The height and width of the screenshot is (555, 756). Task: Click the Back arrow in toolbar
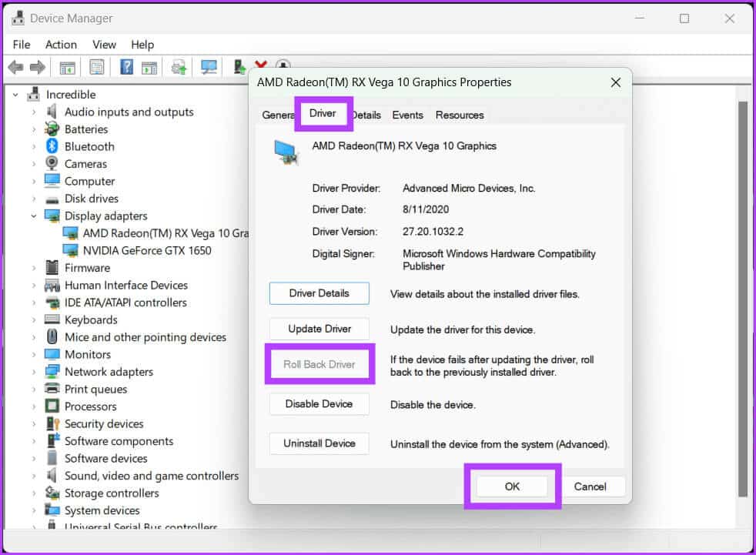[x=15, y=68]
